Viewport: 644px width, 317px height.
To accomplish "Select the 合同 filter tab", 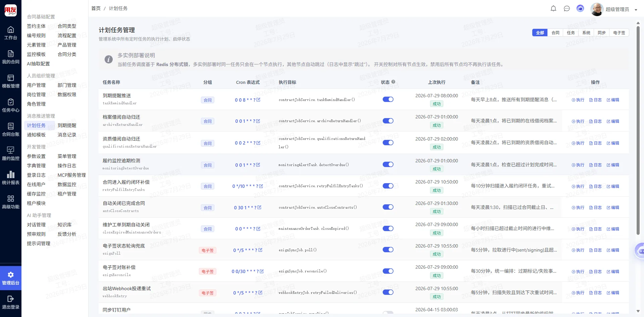I will point(555,33).
